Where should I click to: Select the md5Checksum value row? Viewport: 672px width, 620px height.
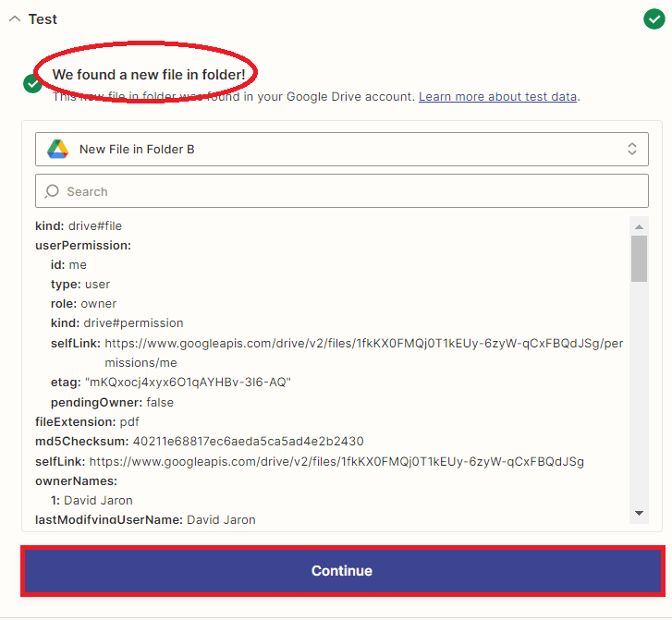click(200, 442)
